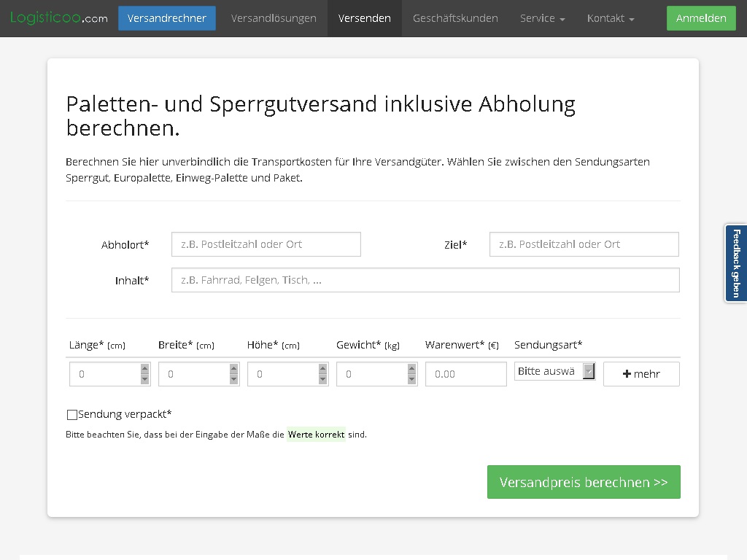Increase the Gewicht value with up arrow

point(411,369)
